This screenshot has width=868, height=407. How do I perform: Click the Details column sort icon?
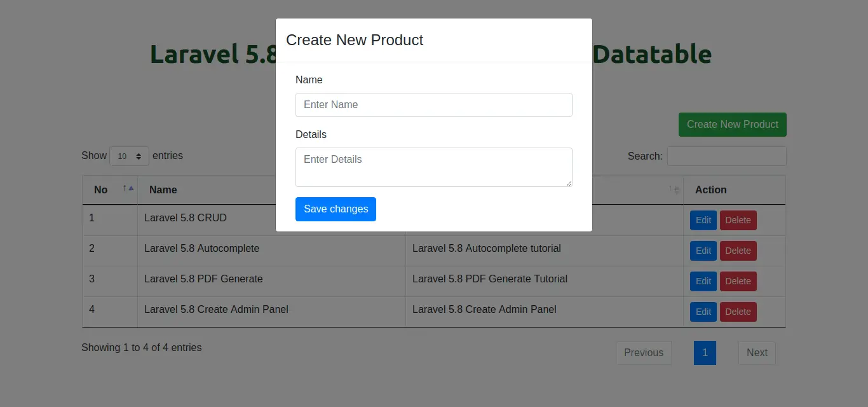[674, 190]
